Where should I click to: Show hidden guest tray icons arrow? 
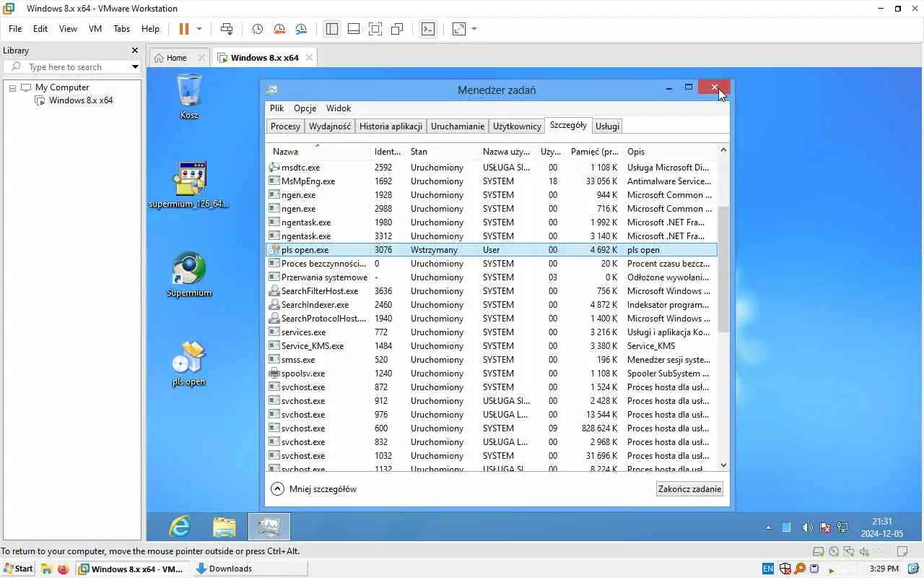click(x=768, y=528)
